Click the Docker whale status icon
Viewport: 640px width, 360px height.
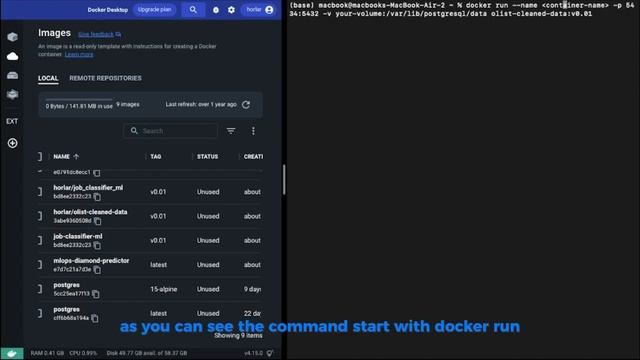coord(12,353)
